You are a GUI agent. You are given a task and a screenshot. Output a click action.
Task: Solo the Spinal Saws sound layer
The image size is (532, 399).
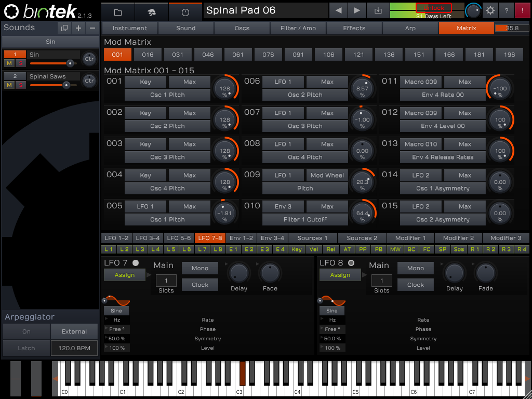20,85
